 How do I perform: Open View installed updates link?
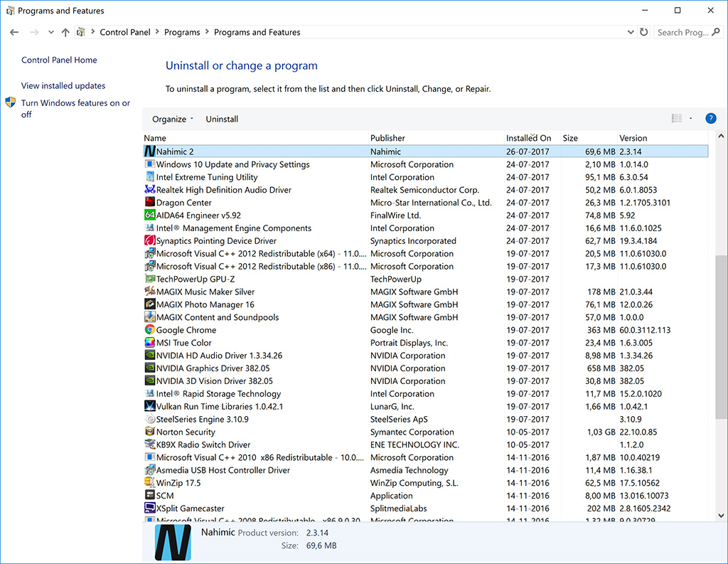pos(63,85)
